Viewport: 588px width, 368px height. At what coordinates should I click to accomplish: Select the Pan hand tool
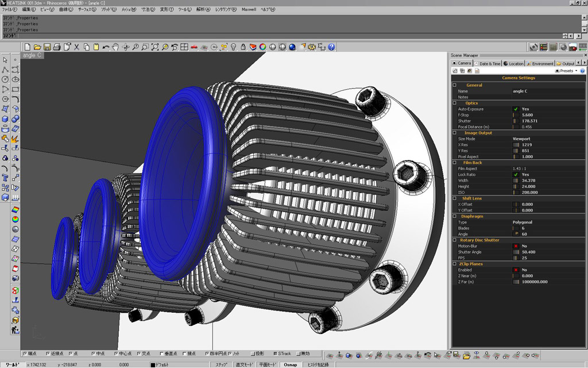(115, 47)
